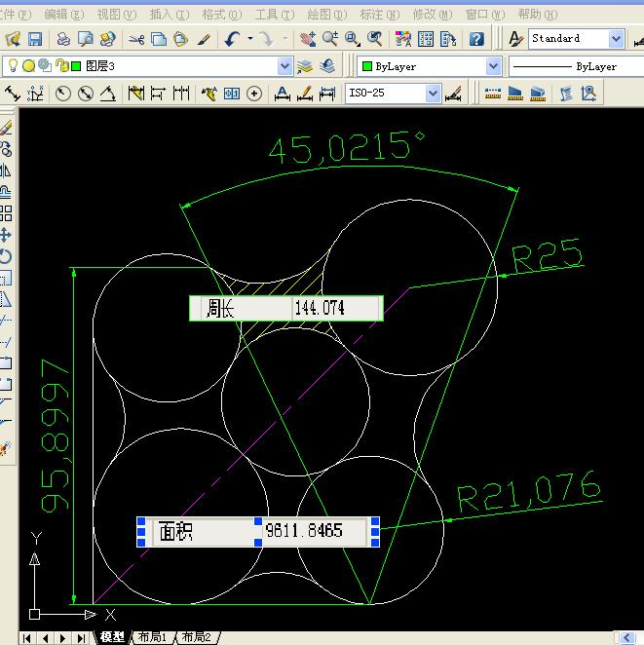
Task: Click the List inquiry icon
Action: click(x=566, y=94)
